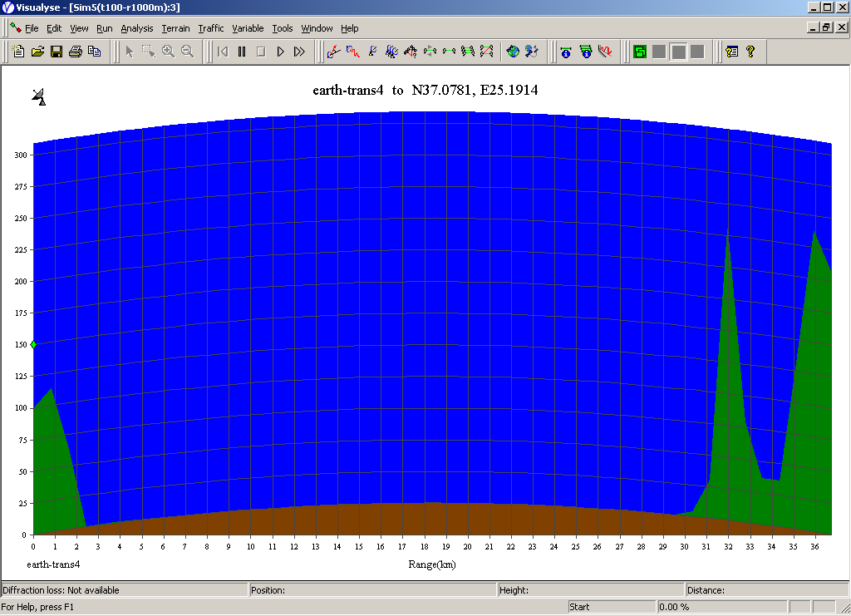Viewport: 851px width, 616px height.
Task: Open the Edit menu
Action: 54,28
